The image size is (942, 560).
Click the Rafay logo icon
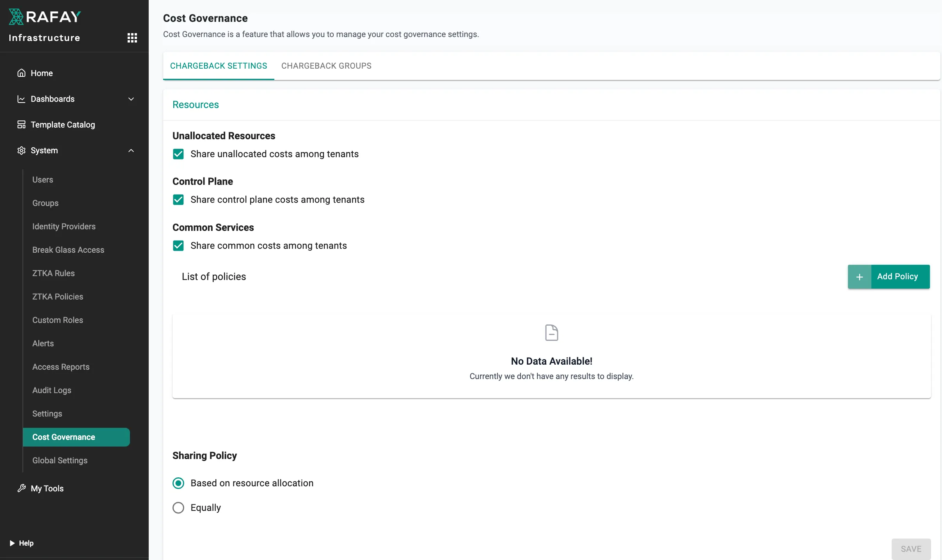[x=16, y=17]
